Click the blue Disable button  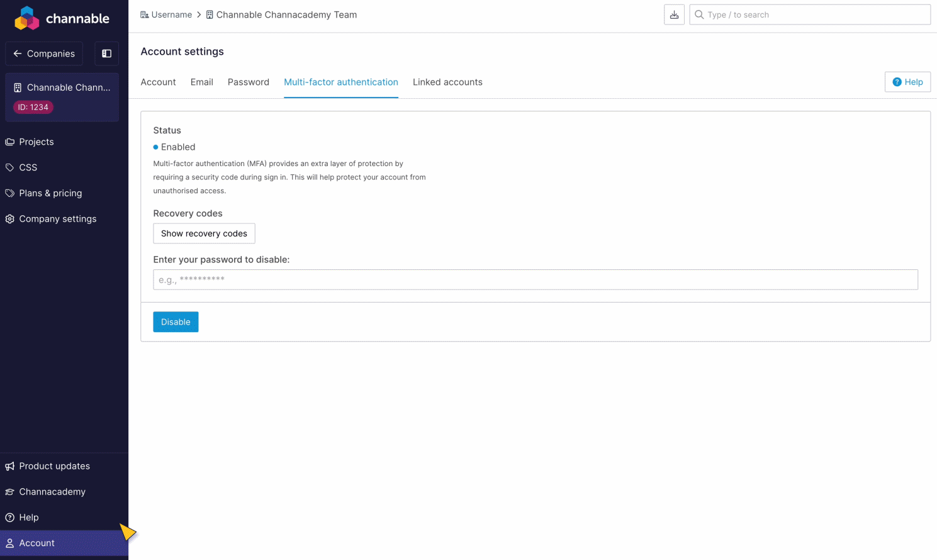176,322
